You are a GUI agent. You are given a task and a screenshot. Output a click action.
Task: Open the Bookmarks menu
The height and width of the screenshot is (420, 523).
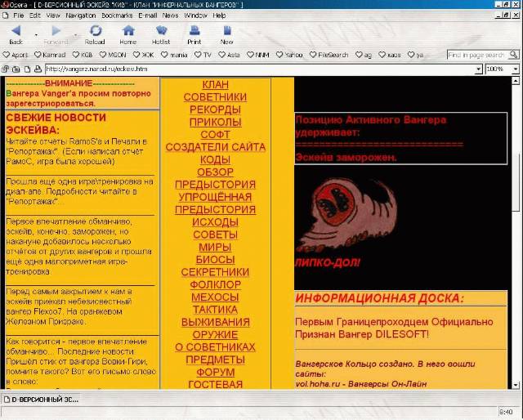click(117, 16)
